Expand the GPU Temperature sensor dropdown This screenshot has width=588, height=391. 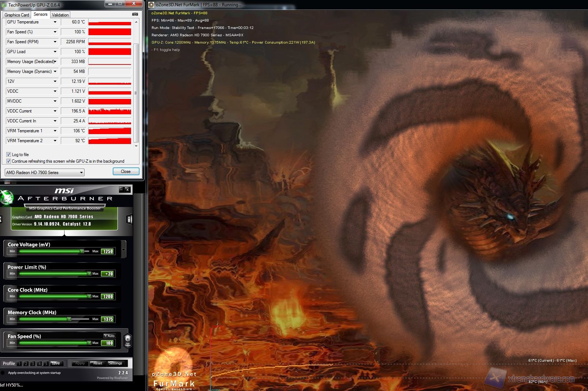pos(55,22)
